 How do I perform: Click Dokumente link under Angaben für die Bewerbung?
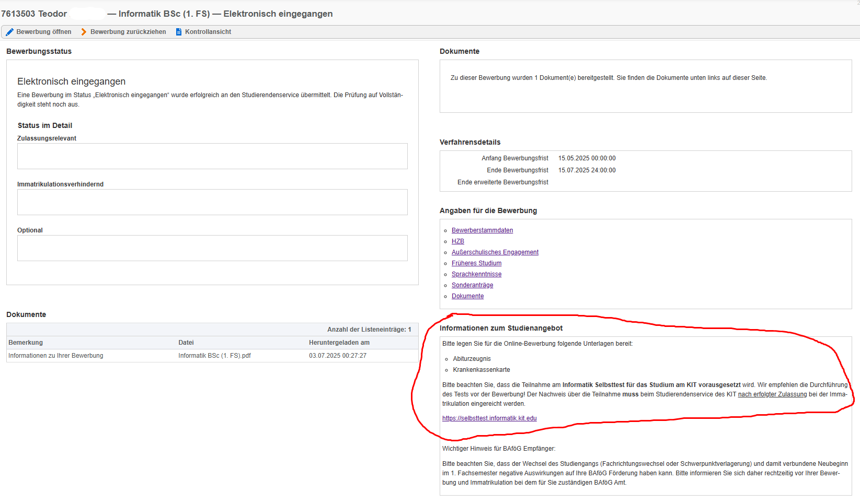pyautogui.click(x=467, y=296)
